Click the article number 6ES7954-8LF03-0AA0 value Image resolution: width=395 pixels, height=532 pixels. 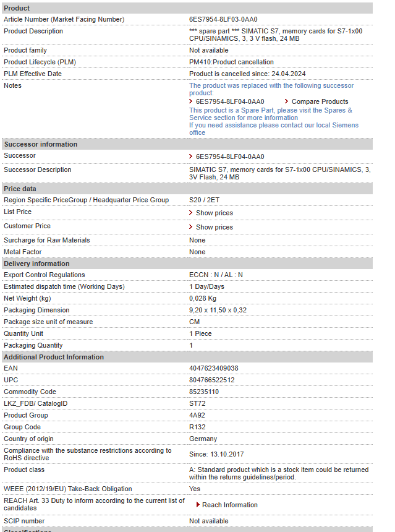pos(223,19)
